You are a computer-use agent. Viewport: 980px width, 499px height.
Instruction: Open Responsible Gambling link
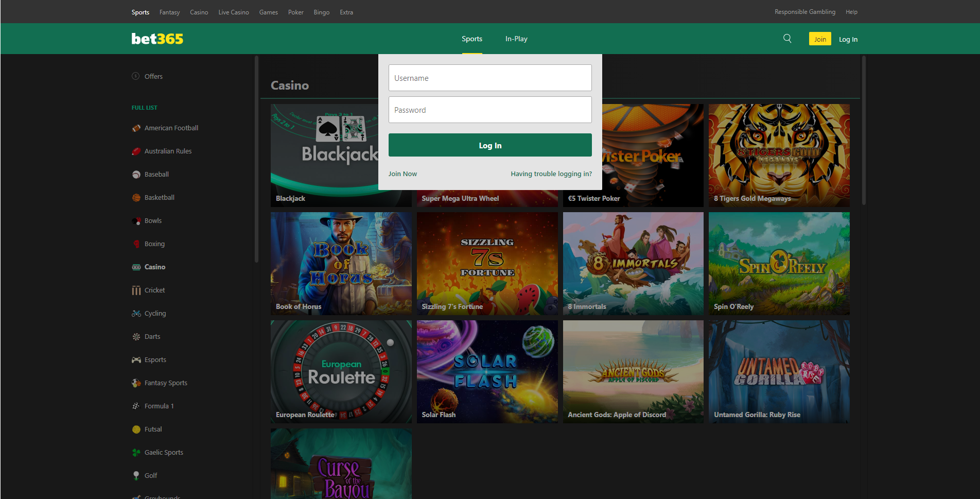[x=805, y=12]
